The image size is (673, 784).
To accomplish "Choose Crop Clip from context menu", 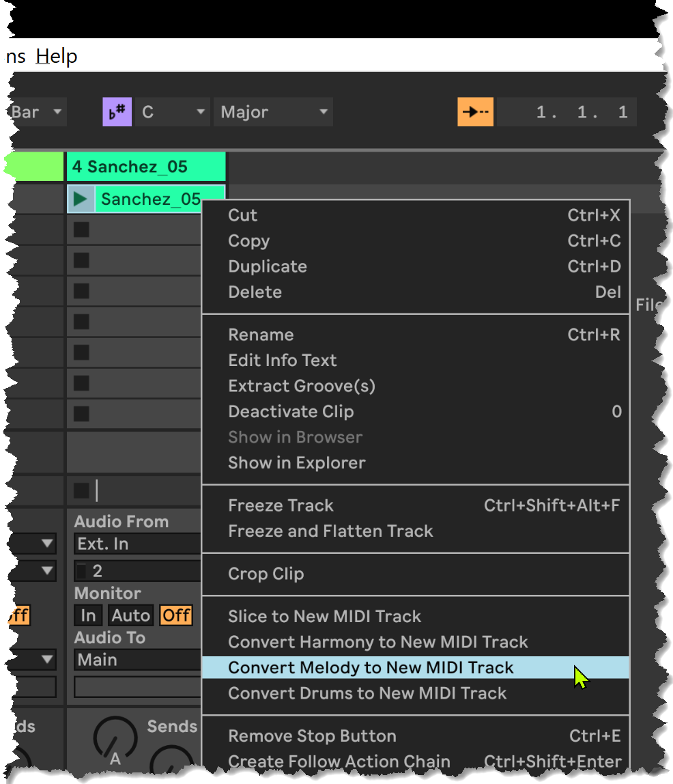I will [x=266, y=574].
